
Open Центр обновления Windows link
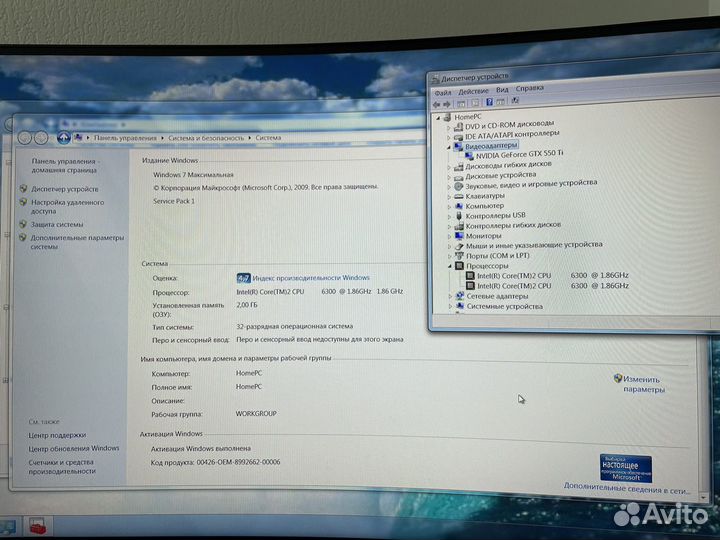coord(73,448)
